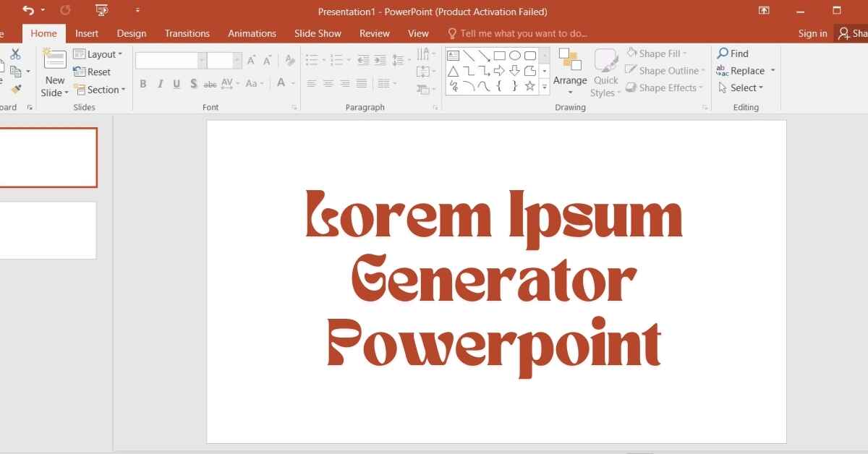This screenshot has width=868, height=454.
Task: Click the Reset slide icon
Action: coord(92,72)
